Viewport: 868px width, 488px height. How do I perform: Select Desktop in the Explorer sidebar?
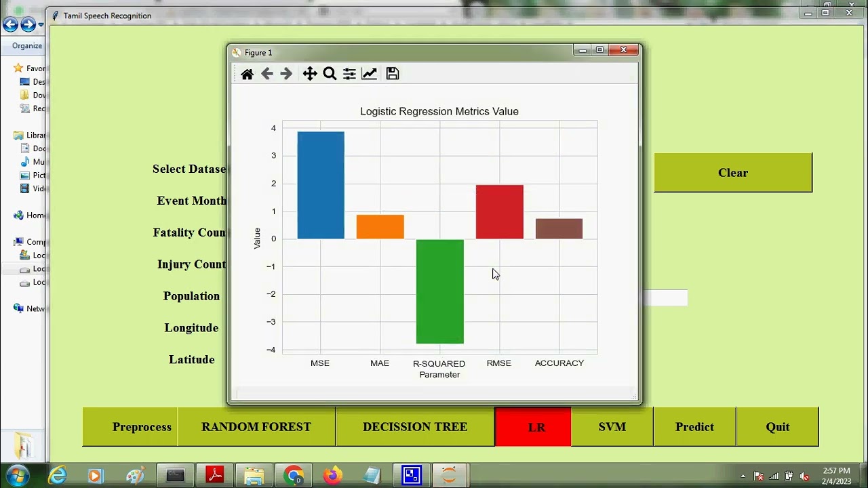33,82
